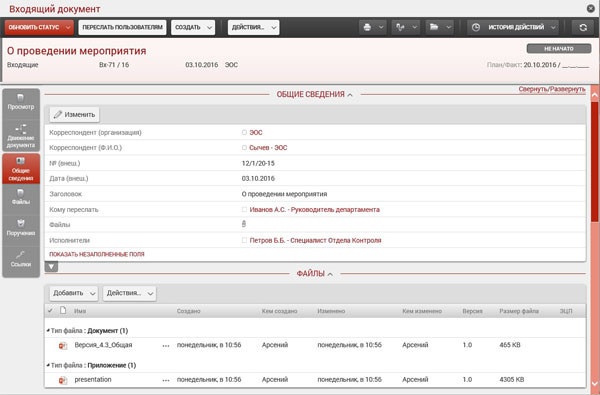Click the paperclip icon in Файлы row
This screenshot has width=600, height=395.
click(x=244, y=224)
